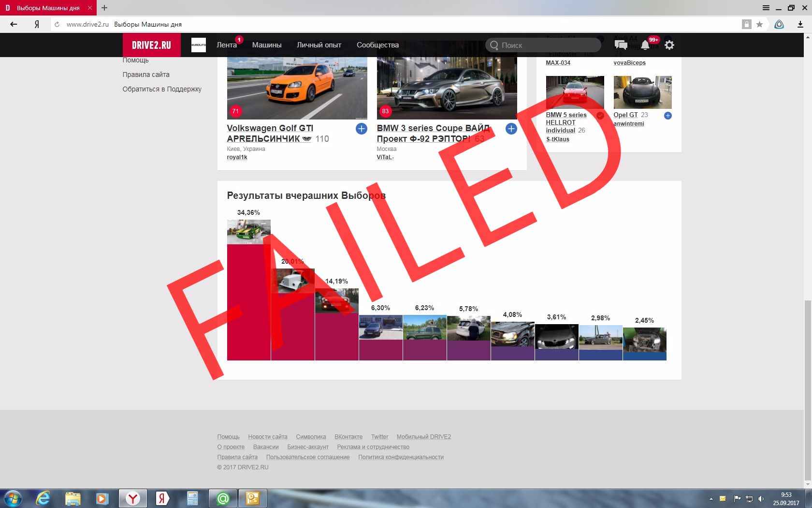The width and height of the screenshot is (812, 508).
Task: Open the S-tKlaus user link
Action: pyautogui.click(x=558, y=139)
